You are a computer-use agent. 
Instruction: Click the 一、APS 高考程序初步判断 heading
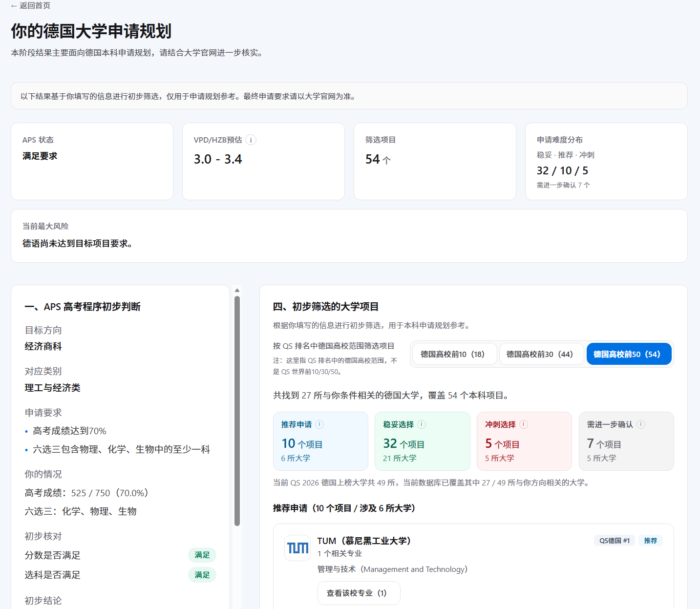coord(83,307)
